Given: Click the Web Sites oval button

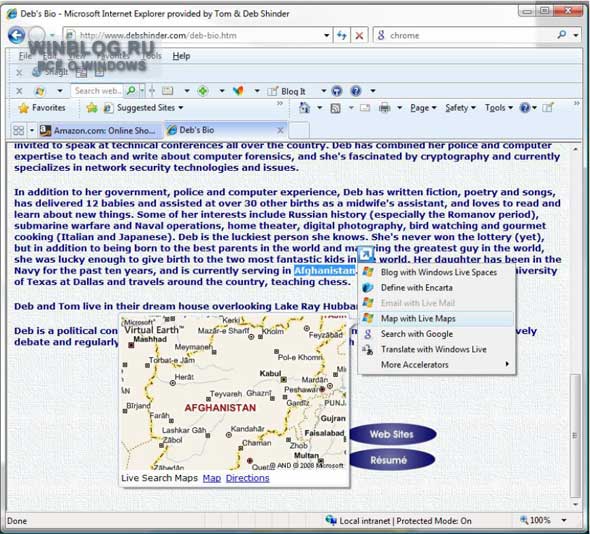Looking at the screenshot, I should click(392, 434).
